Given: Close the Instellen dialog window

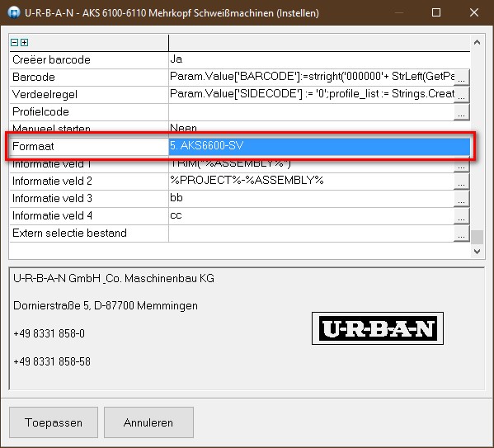Looking at the screenshot, I should [x=474, y=13].
